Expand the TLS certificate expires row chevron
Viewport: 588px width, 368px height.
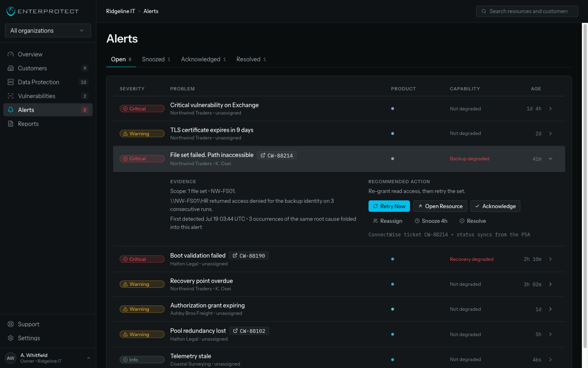pos(550,134)
